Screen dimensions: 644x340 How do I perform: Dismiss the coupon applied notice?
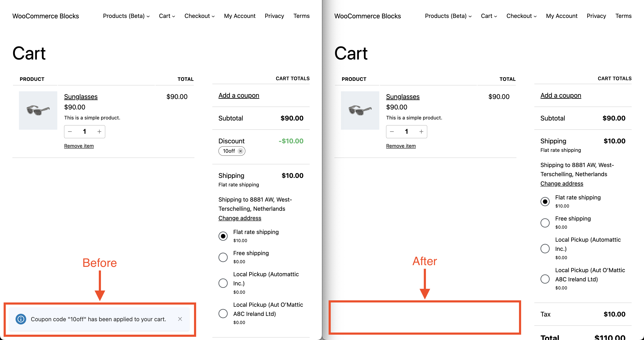180,319
